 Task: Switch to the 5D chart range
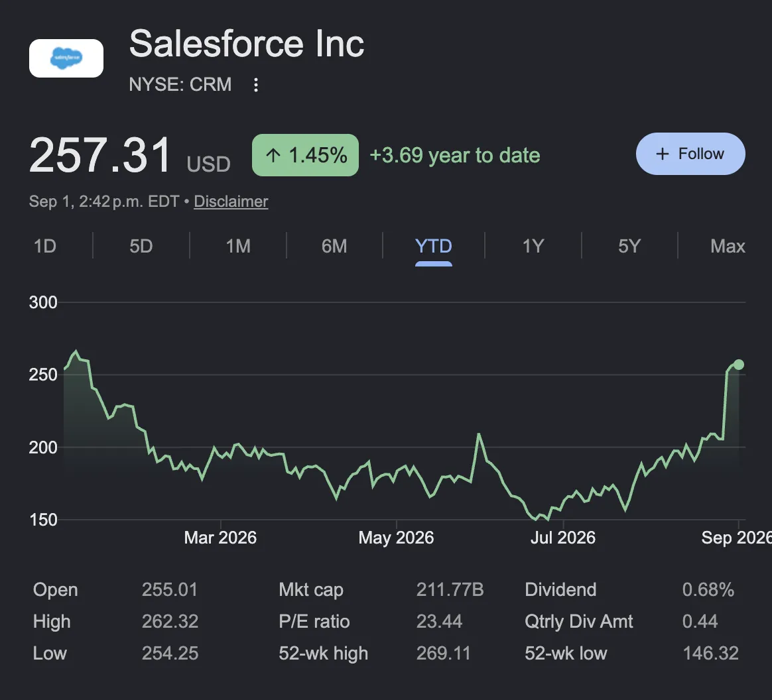pyautogui.click(x=141, y=246)
